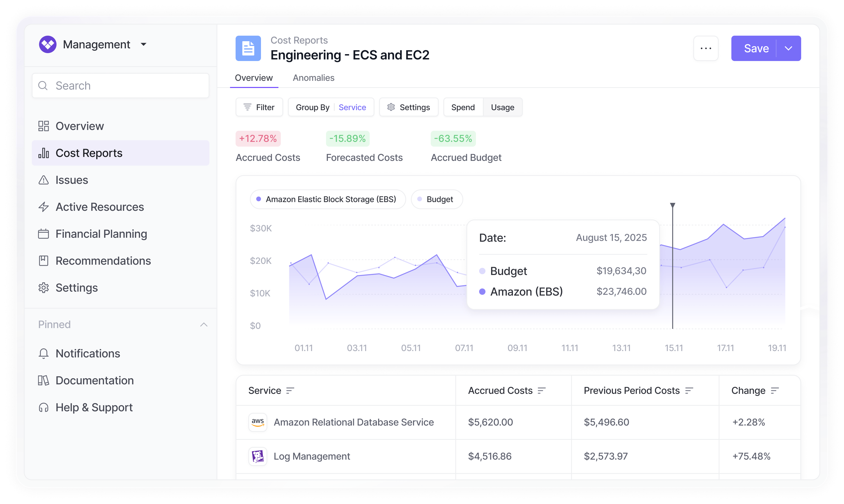Click the Cost Reports document icon
This screenshot has width=844, height=504.
point(248,48)
